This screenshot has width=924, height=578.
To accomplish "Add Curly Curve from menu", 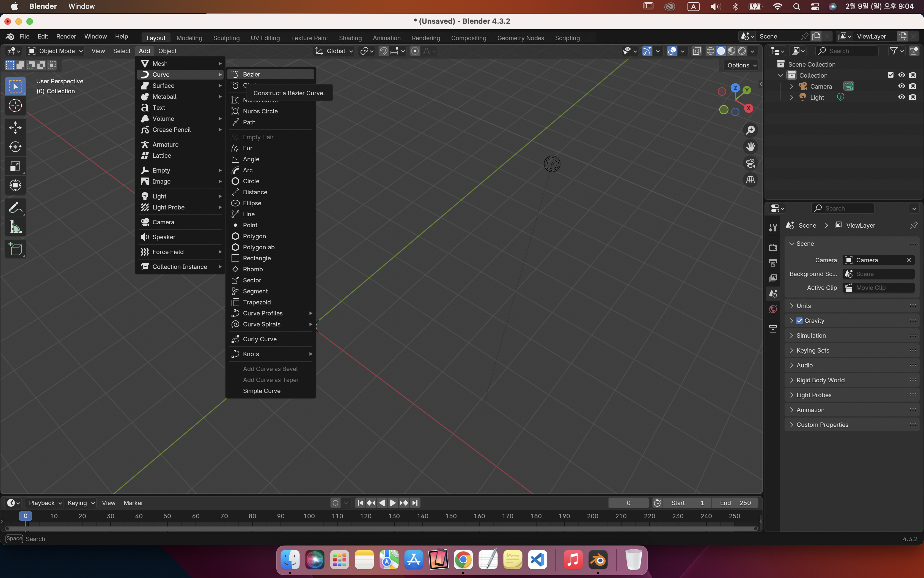I will 270,339.
